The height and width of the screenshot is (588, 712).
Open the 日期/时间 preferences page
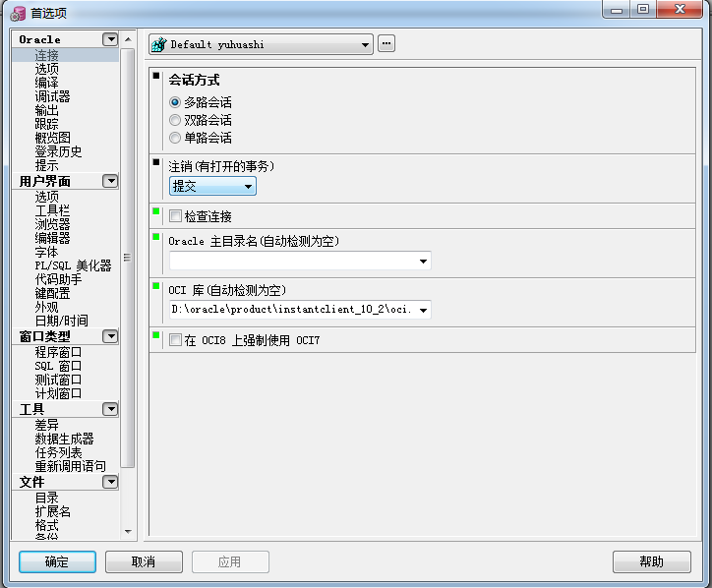point(62,321)
